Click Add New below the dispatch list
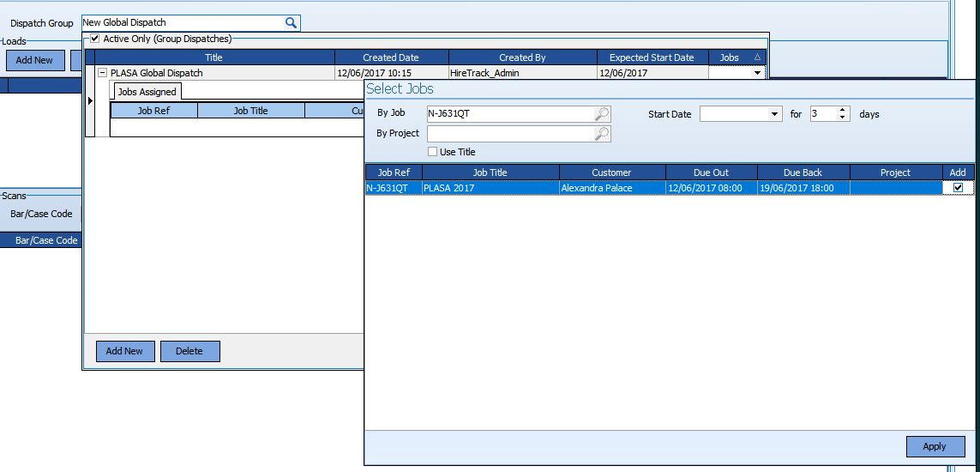This screenshot has height=472, width=980. (124, 351)
